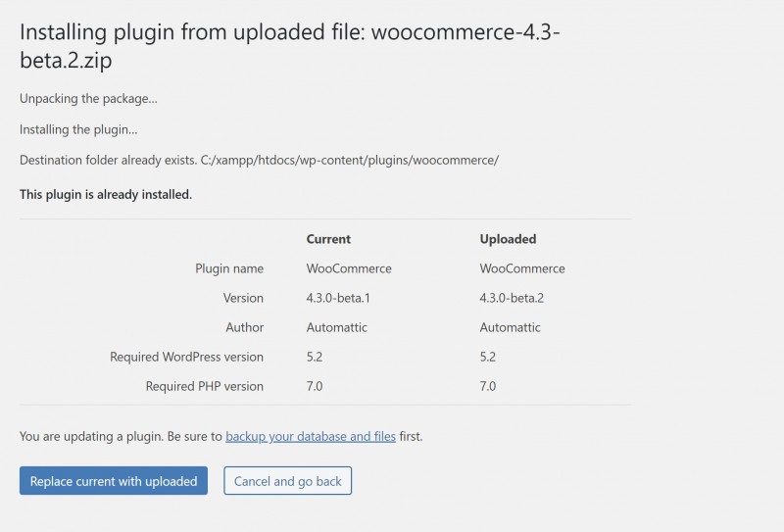Screen dimensions: 784x532
Task: Select the Uploaded column header
Action: pos(508,239)
